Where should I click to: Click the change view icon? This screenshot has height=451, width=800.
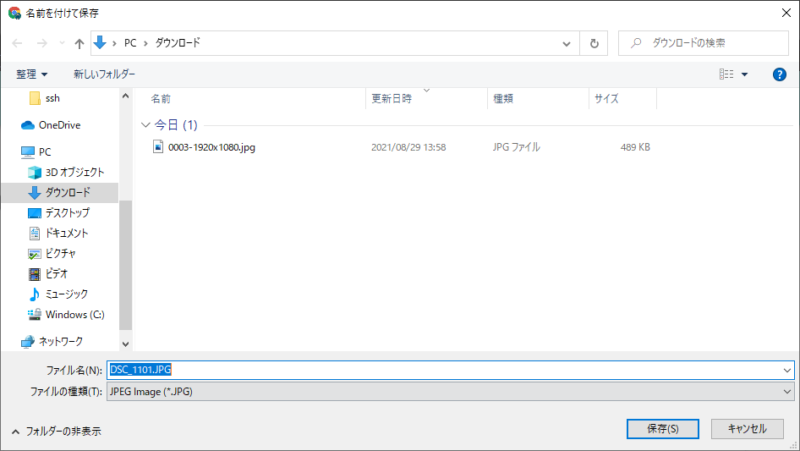tap(727, 74)
